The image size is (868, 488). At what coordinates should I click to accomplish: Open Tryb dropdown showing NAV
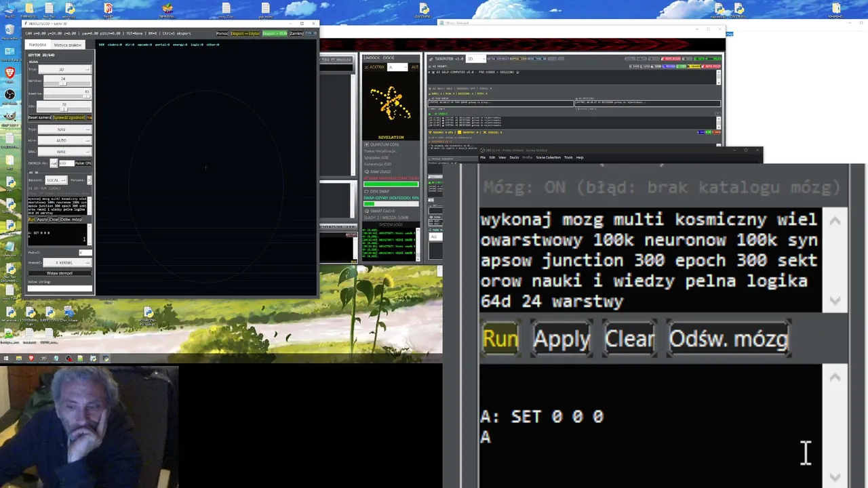(65, 129)
